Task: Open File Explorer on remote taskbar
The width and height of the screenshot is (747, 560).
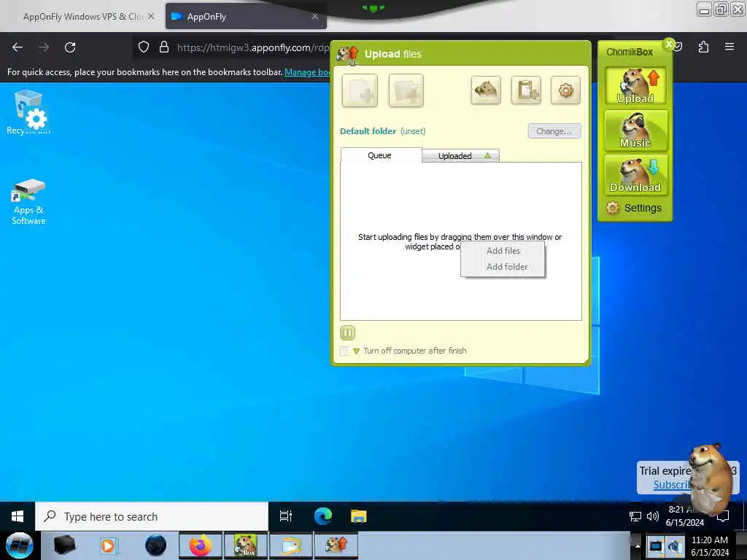Action: (x=358, y=516)
